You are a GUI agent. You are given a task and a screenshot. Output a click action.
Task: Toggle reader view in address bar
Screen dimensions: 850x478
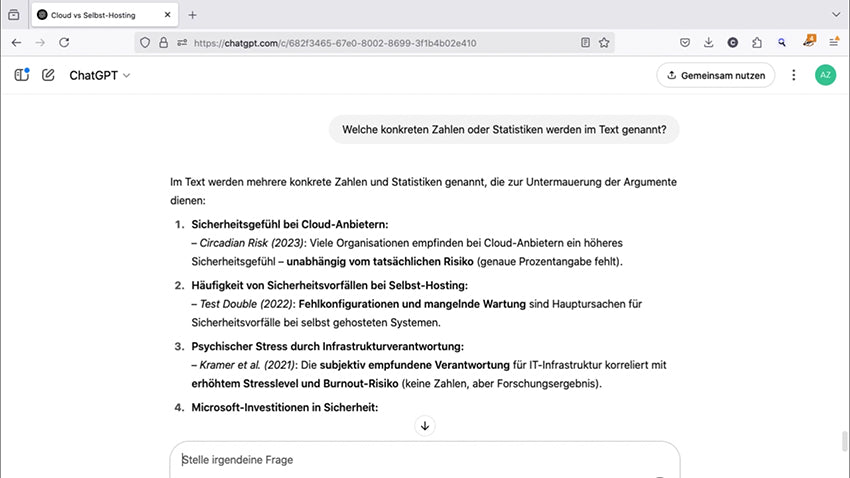(x=585, y=43)
